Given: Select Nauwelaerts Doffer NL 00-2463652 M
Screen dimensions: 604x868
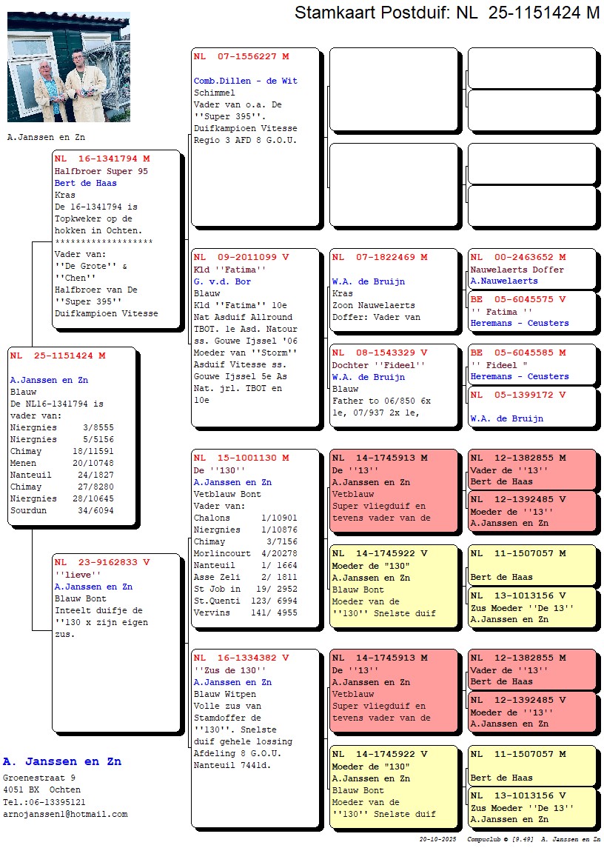Looking at the screenshot, I should tap(531, 268).
